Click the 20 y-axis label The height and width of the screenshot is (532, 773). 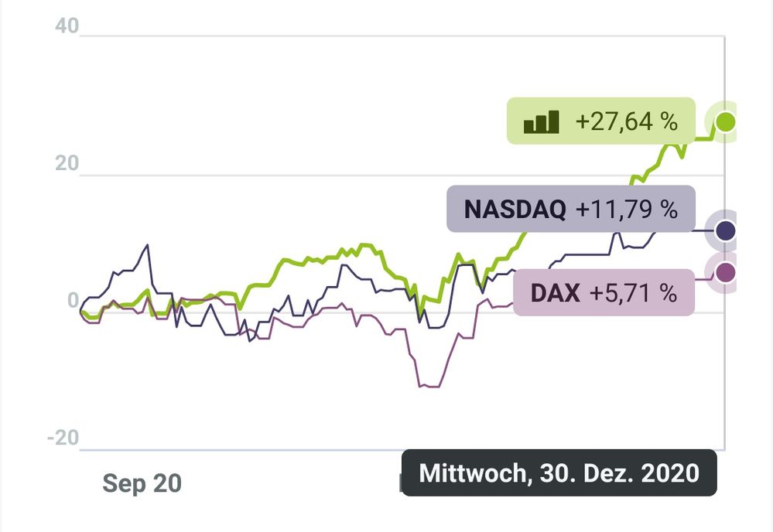click(67, 164)
